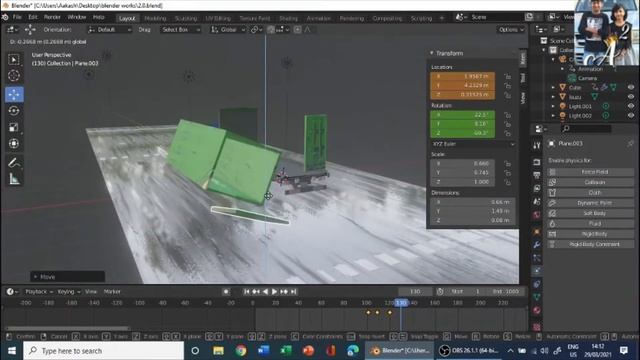Enable Rigid Body physics
640x360 pixels.
591,234
